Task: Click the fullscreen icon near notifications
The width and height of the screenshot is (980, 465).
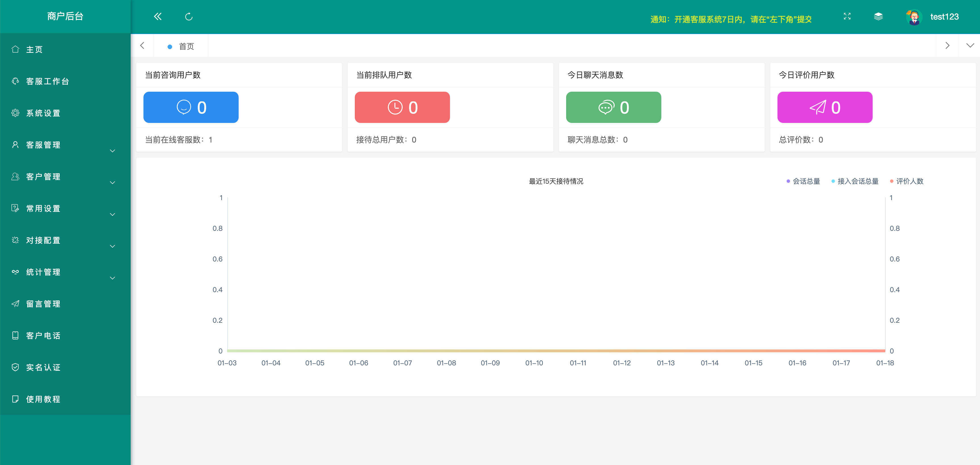Action: coord(847,16)
